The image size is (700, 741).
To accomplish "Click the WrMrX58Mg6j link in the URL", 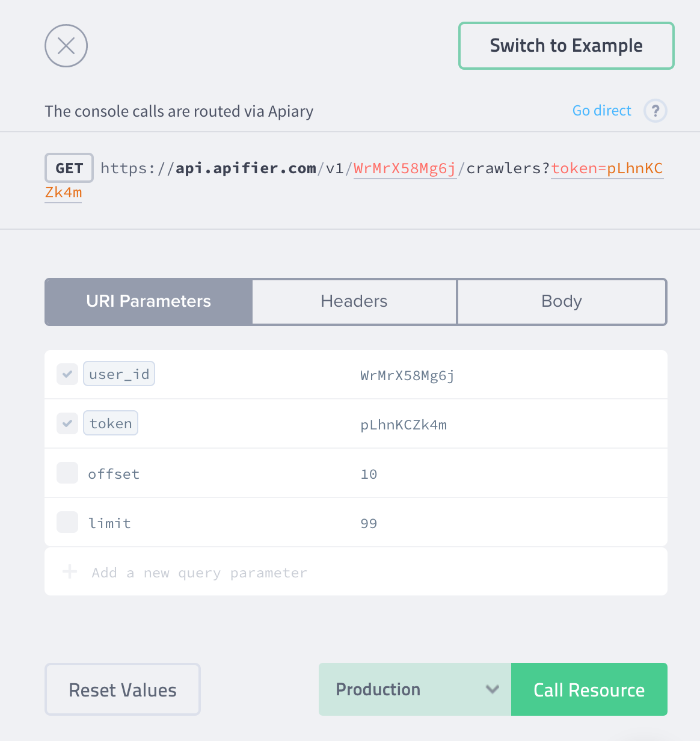I will pyautogui.click(x=404, y=168).
